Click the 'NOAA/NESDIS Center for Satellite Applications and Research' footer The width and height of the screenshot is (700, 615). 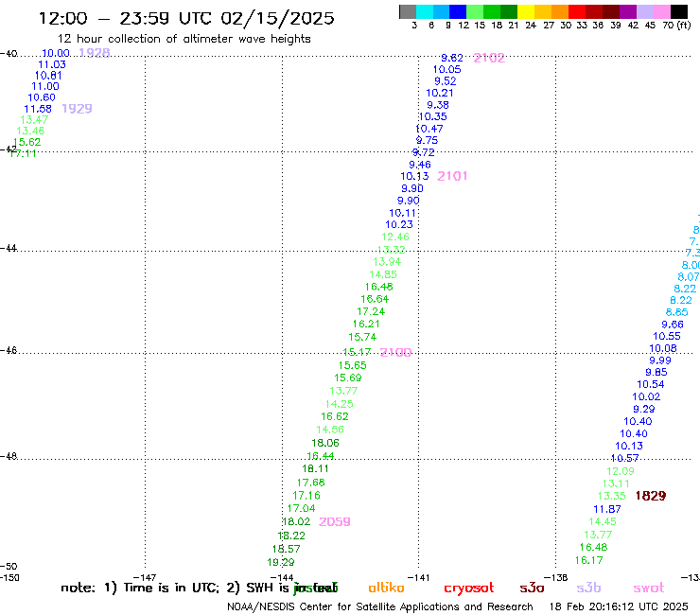click(x=380, y=607)
